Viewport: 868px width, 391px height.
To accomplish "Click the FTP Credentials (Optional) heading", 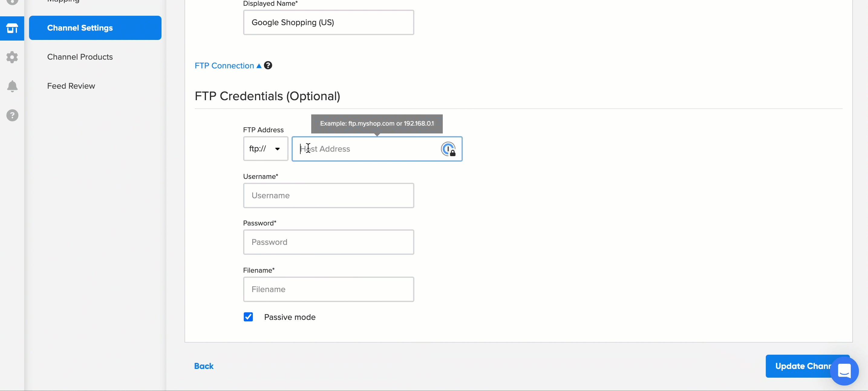I will click(268, 96).
